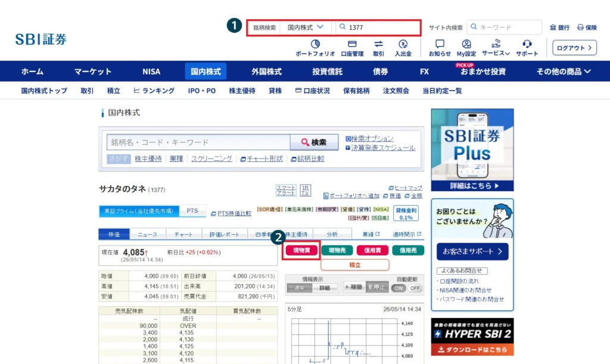The width and height of the screenshot is (610, 364).
Task: Click the 信用売 button
Action: pos(408,250)
